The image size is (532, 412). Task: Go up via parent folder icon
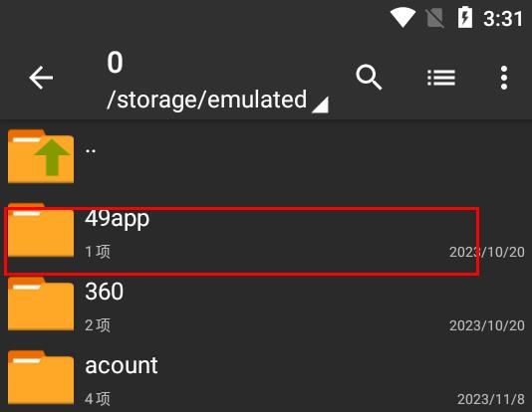pyautogui.click(x=41, y=156)
